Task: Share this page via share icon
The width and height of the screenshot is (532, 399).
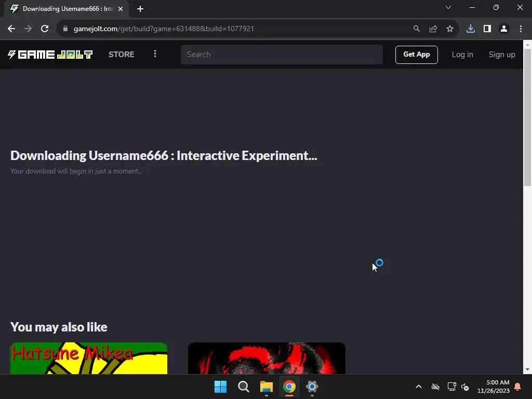Action: [433, 29]
